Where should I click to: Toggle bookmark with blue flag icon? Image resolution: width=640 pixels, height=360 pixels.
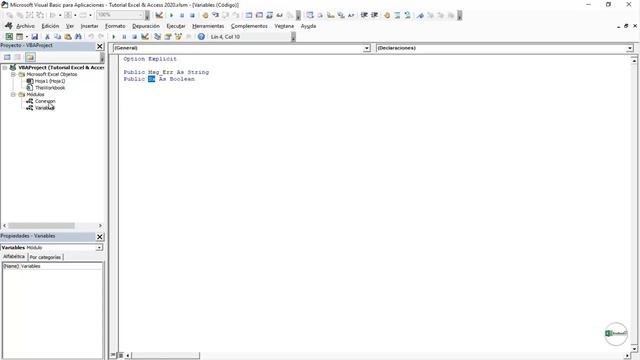pyautogui.click(x=420, y=15)
